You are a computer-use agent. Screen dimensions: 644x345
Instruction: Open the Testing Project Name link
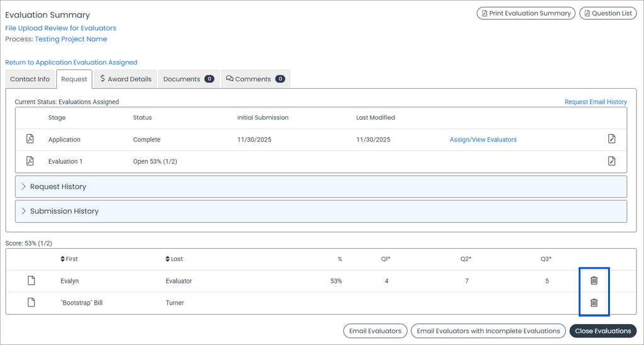pos(71,39)
